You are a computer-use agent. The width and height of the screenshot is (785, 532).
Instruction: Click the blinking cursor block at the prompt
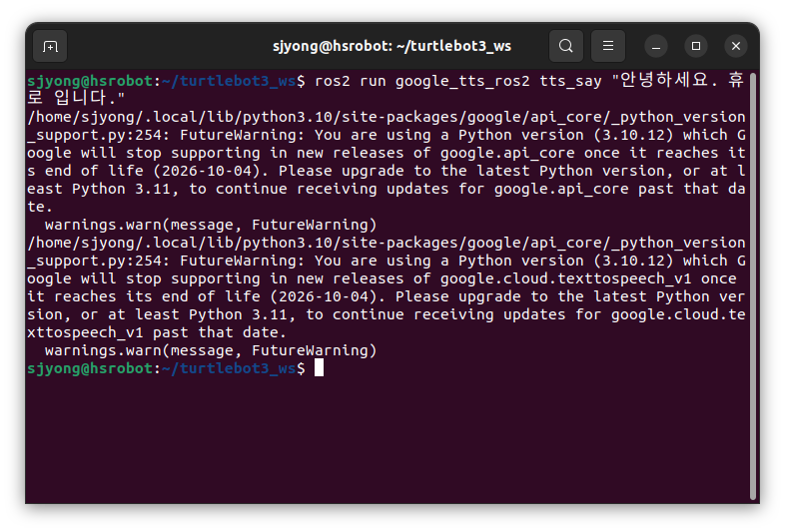pos(319,368)
